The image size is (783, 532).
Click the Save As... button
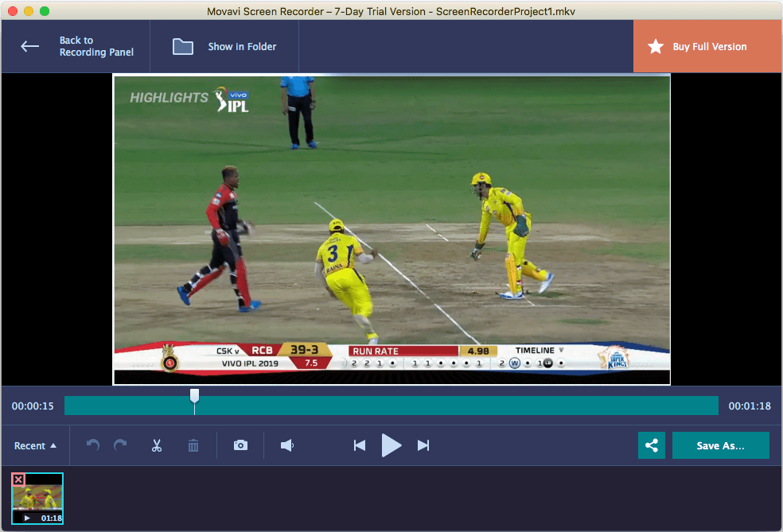click(721, 445)
